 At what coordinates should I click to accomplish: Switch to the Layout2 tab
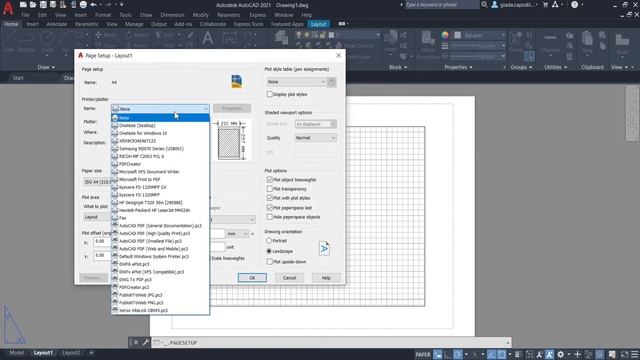tap(71, 353)
